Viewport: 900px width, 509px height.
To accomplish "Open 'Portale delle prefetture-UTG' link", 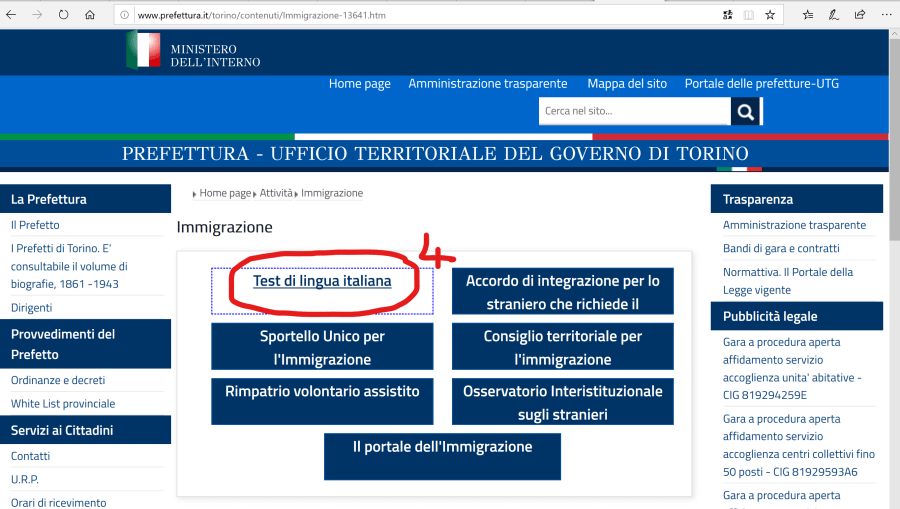I will point(761,84).
